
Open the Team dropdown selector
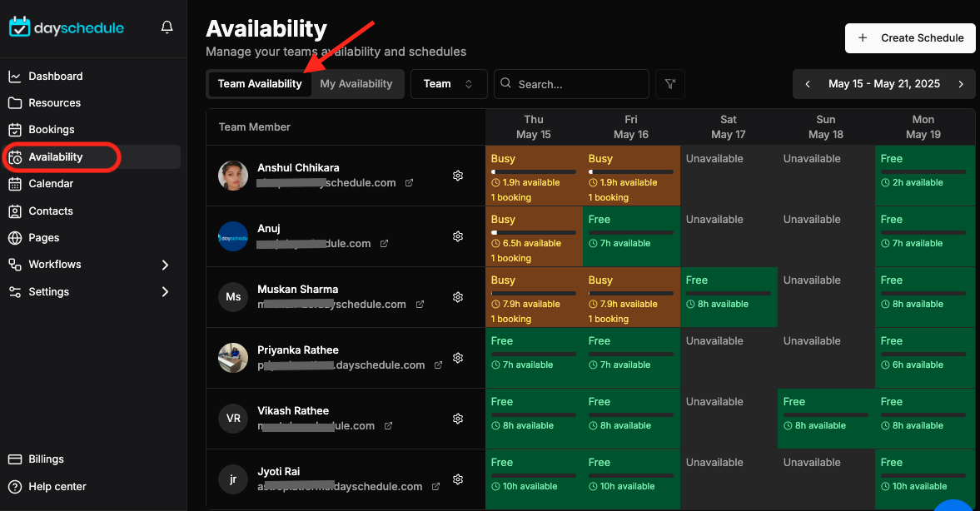pos(449,84)
